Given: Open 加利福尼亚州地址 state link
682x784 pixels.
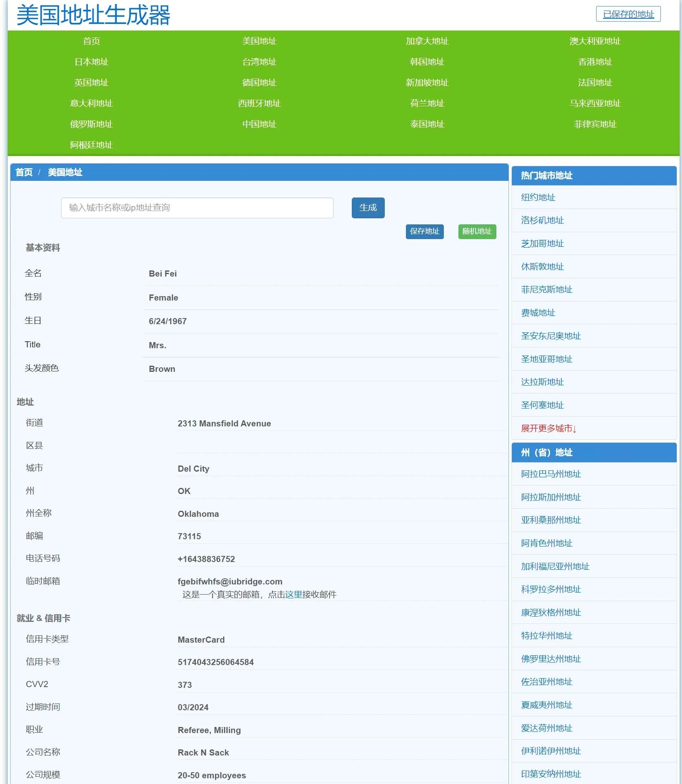Looking at the screenshot, I should click(555, 567).
